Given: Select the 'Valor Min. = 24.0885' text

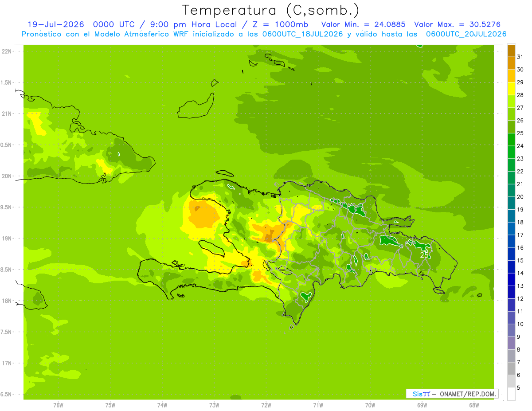Looking at the screenshot, I should [363, 24].
